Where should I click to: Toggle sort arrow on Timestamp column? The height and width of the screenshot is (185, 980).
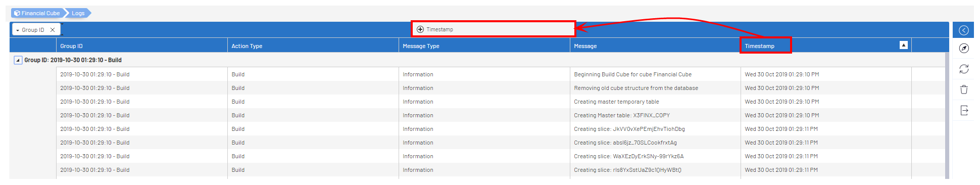(x=904, y=45)
